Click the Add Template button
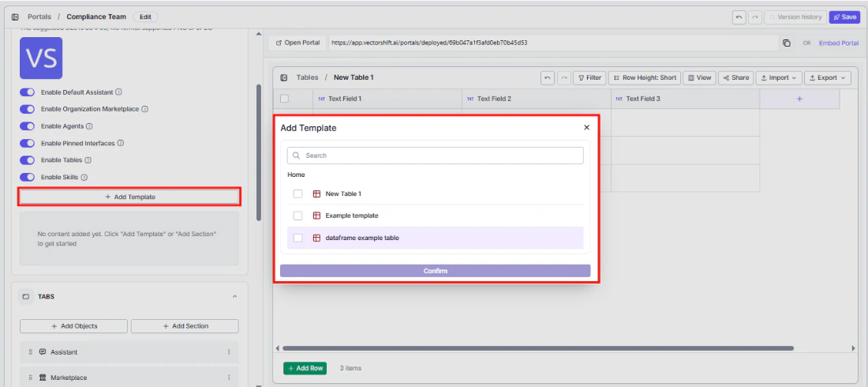The image size is (868, 387). click(x=130, y=197)
